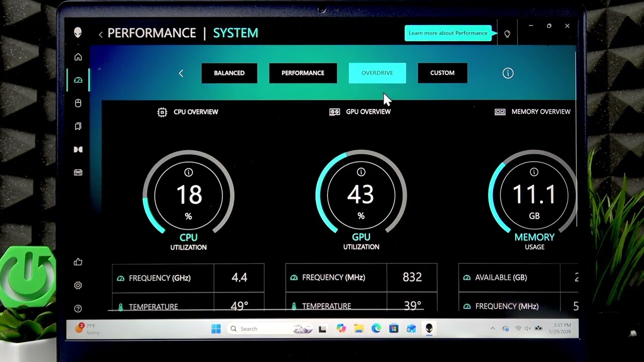Click Learn more about Performance button
Viewport: 644px width, 362px height.
tap(448, 33)
